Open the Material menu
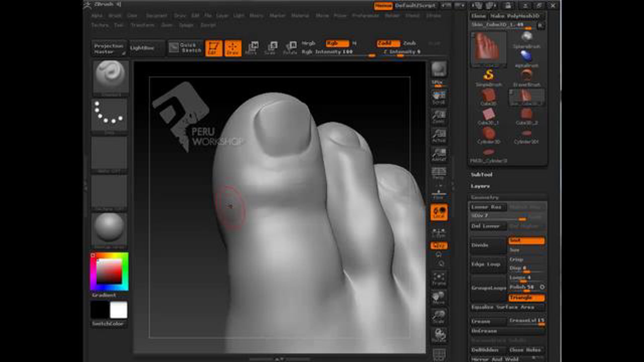Screen dimensions: 644x362 tap(300, 16)
